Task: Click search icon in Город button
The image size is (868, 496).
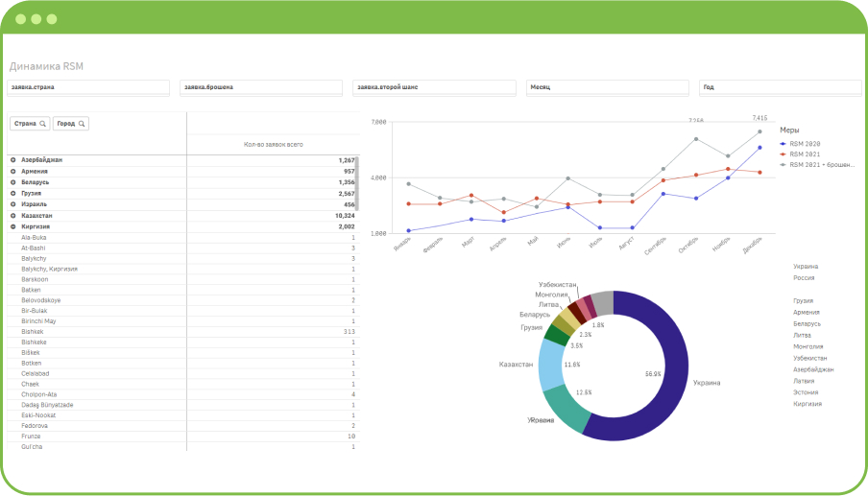Action: (83, 124)
